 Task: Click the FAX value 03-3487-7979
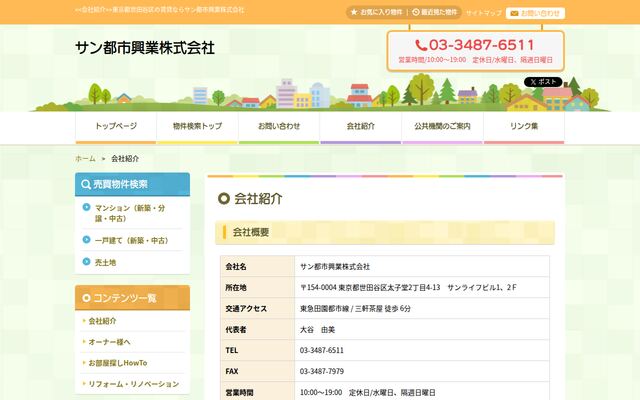pos(322,371)
